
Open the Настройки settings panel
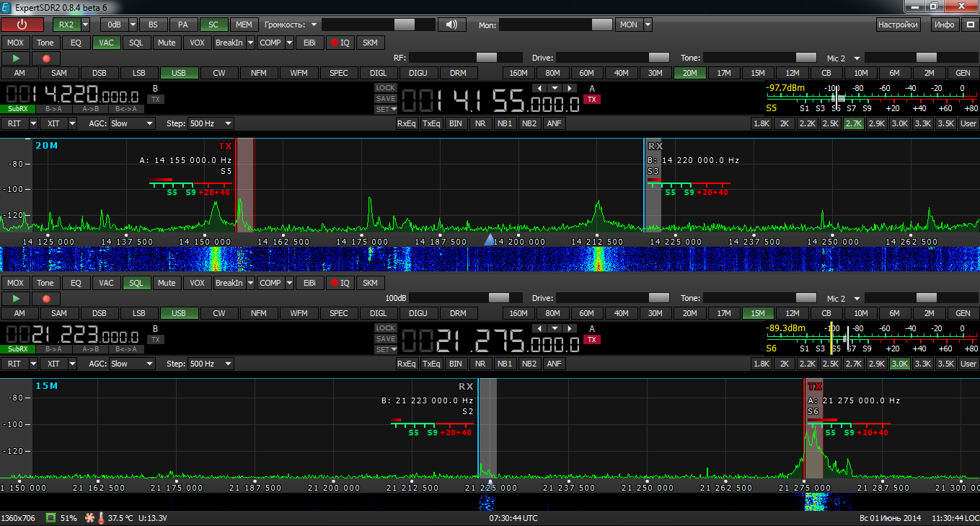point(897,24)
